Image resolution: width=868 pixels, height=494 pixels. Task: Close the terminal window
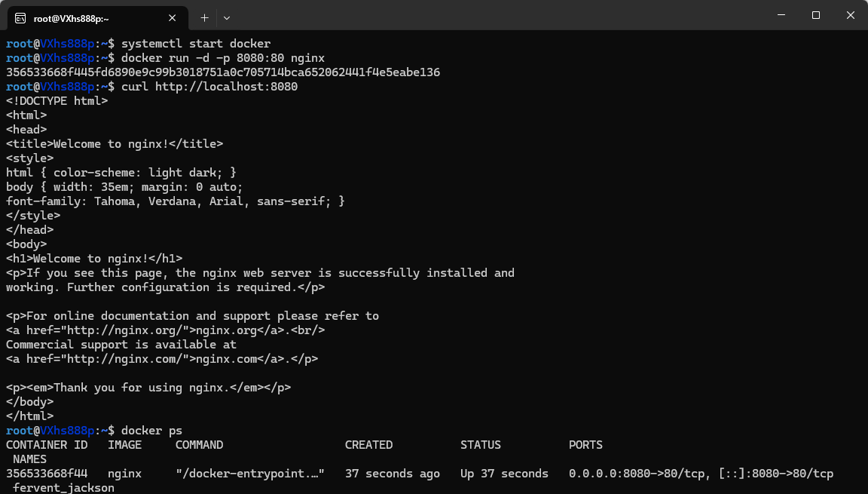pos(850,15)
